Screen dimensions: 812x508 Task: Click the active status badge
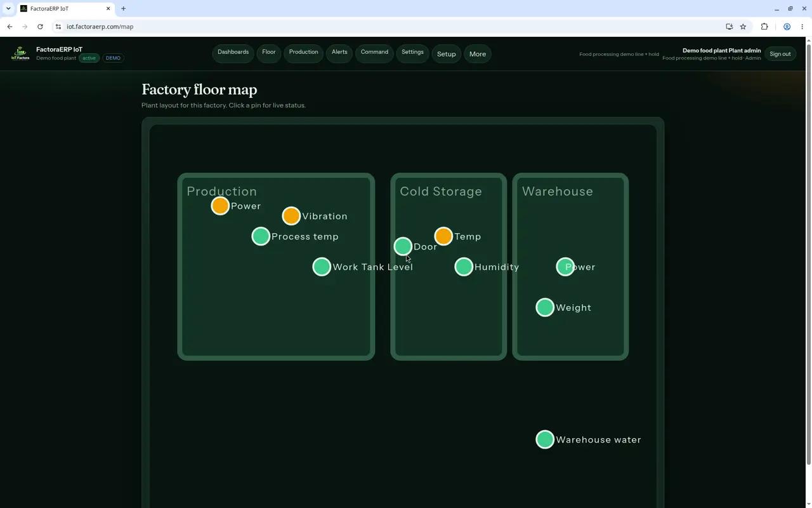89,58
